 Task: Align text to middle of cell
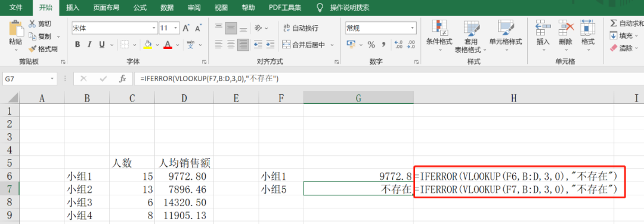tap(231, 28)
